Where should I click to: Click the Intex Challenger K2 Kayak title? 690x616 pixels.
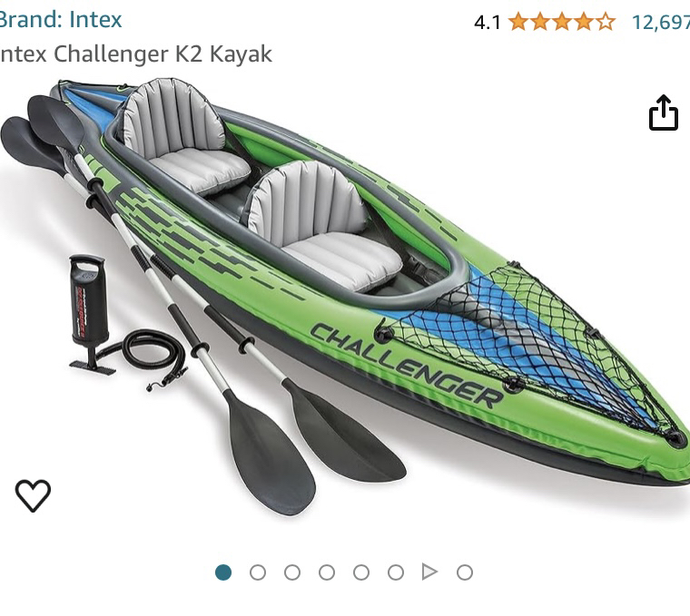(136, 54)
